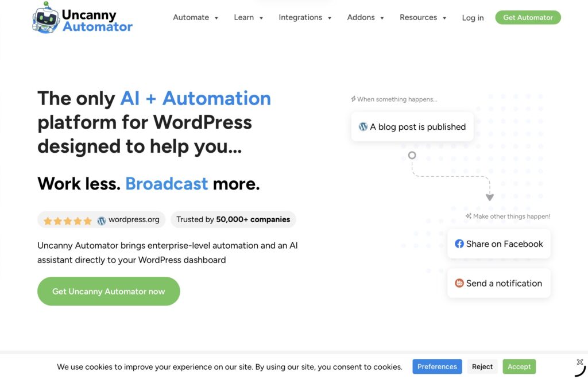Accept cookies

[519, 366]
